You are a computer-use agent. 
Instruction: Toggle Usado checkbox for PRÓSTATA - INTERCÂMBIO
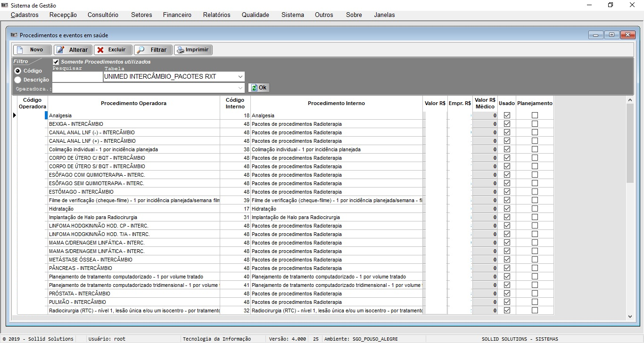click(x=507, y=294)
